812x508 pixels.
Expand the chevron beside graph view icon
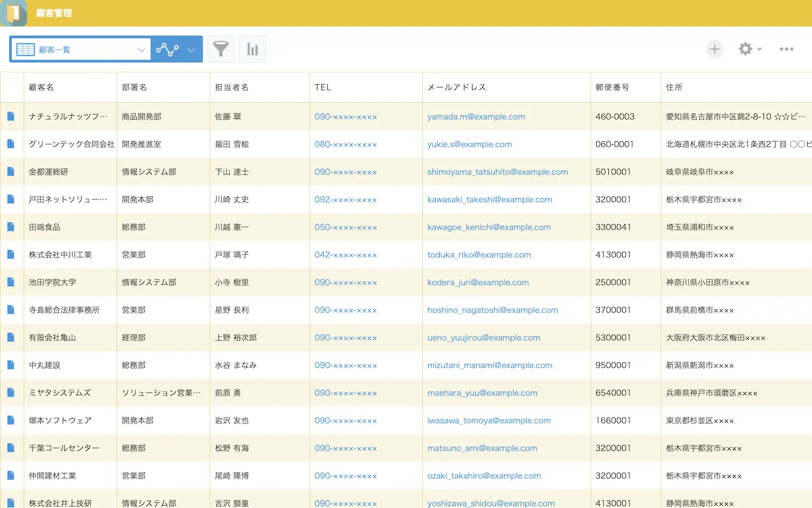click(191, 50)
